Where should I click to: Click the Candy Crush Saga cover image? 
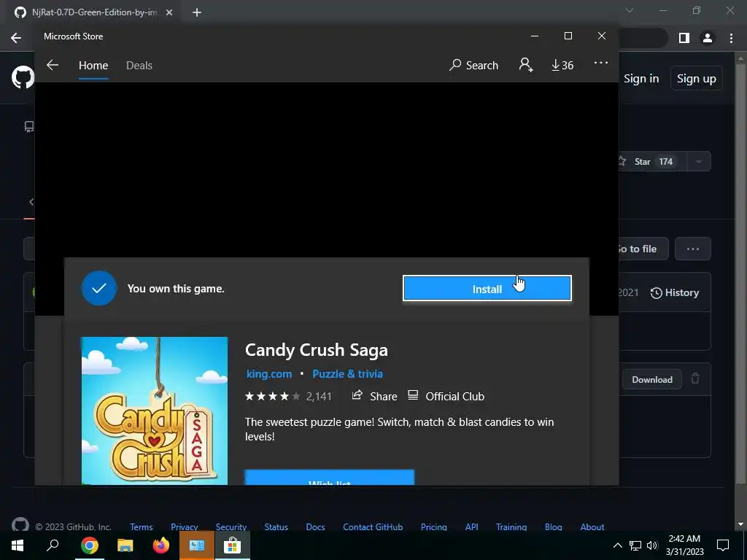[155, 411]
